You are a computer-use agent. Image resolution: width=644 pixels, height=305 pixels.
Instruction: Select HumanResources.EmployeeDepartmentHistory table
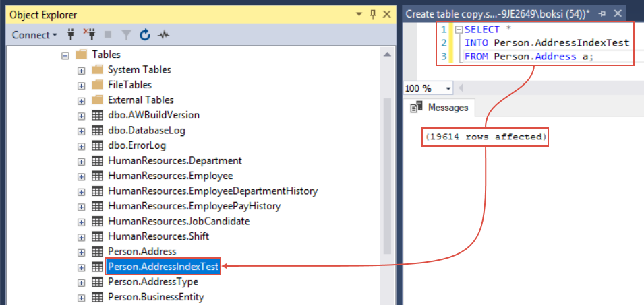click(x=212, y=191)
